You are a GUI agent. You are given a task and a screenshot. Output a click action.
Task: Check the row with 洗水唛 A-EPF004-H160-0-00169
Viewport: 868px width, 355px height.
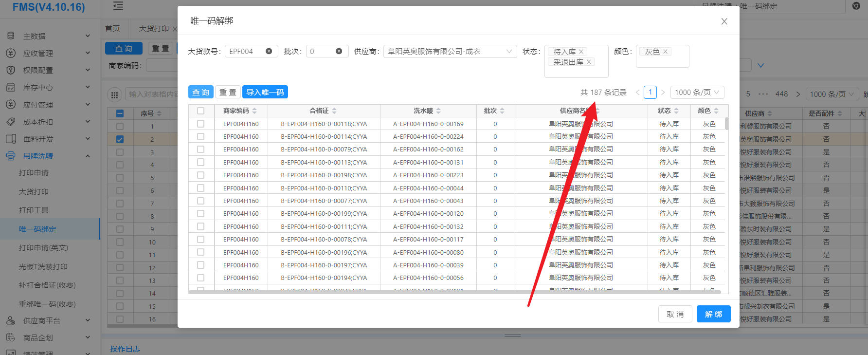click(200, 124)
